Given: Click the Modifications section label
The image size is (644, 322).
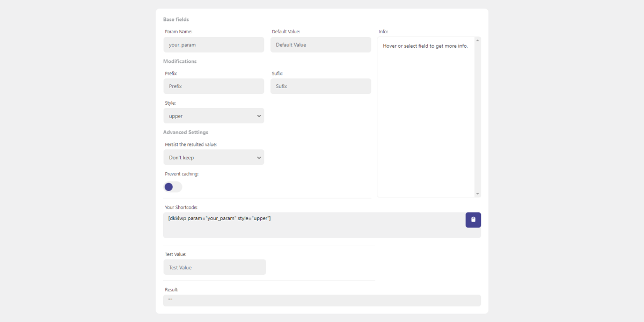Looking at the screenshot, I should pyautogui.click(x=180, y=61).
